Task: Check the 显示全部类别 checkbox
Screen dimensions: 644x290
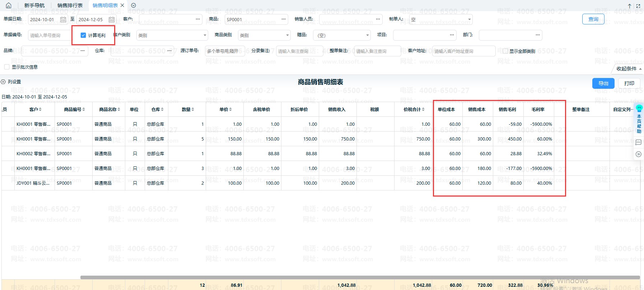Action: [505, 51]
